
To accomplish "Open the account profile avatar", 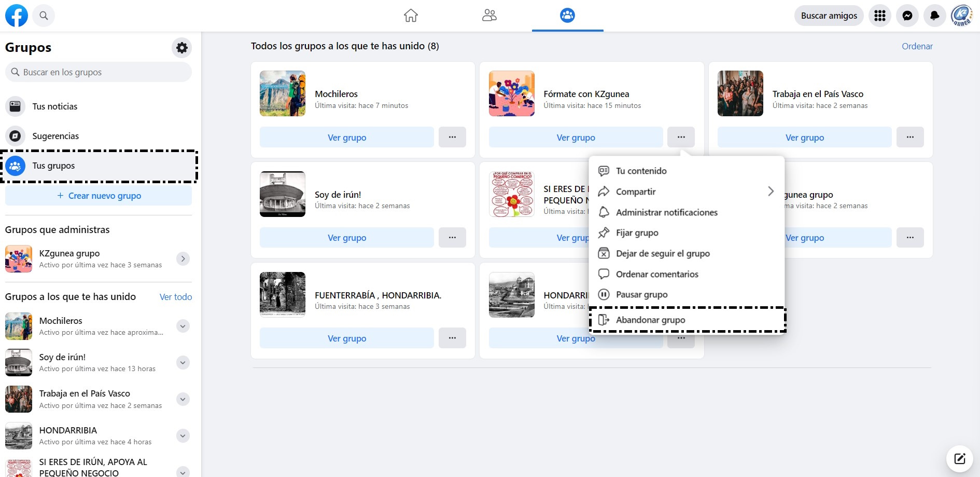I will [x=962, y=16].
